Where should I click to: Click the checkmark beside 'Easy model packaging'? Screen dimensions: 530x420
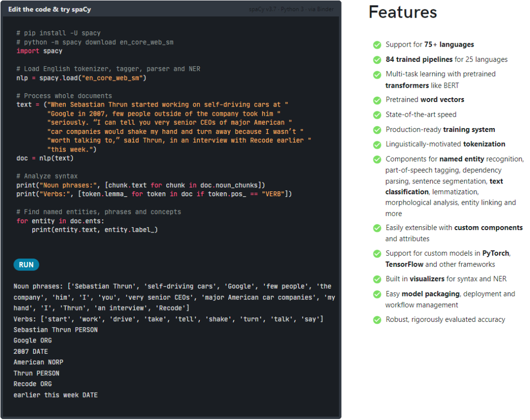377,294
